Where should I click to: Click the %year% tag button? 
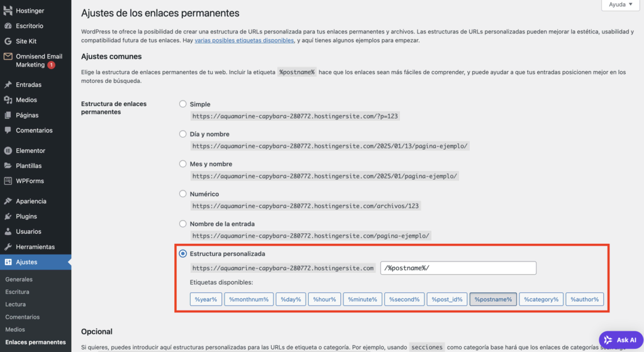coord(206,299)
